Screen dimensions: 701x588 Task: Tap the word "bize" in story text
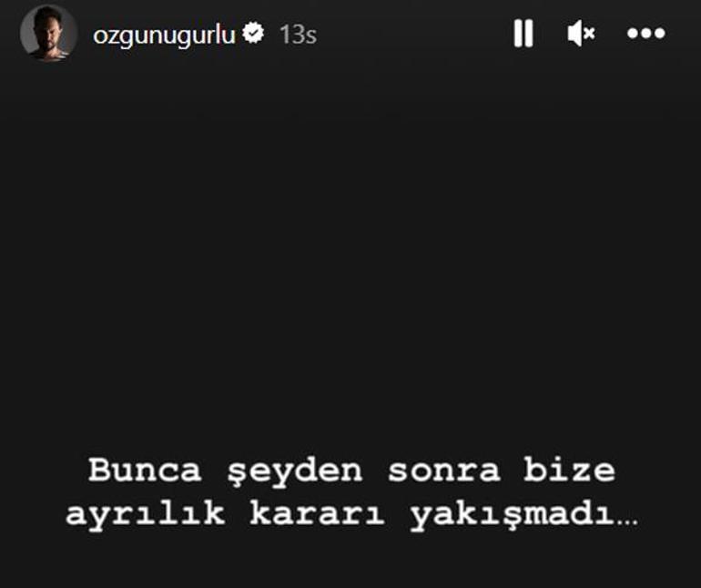coord(570,471)
